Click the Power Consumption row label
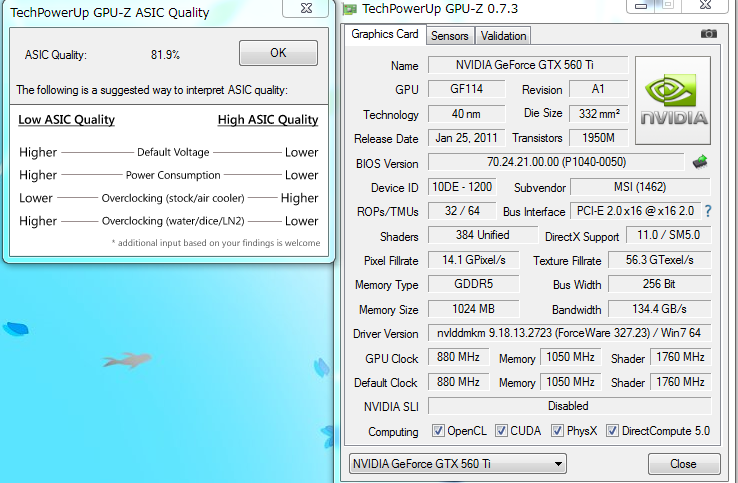 173,175
